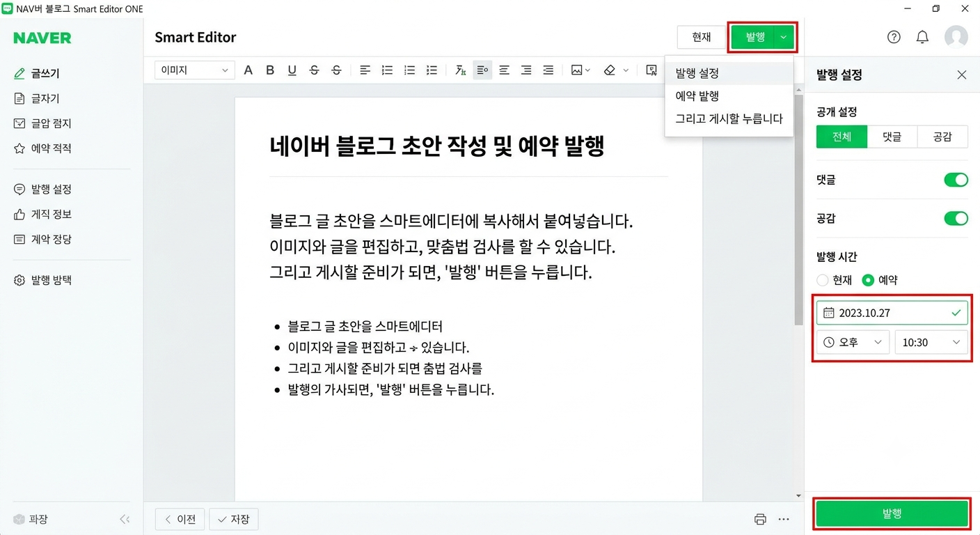The image size is (980, 535).
Task: Select the 전체 visibility tab
Action: pos(841,137)
